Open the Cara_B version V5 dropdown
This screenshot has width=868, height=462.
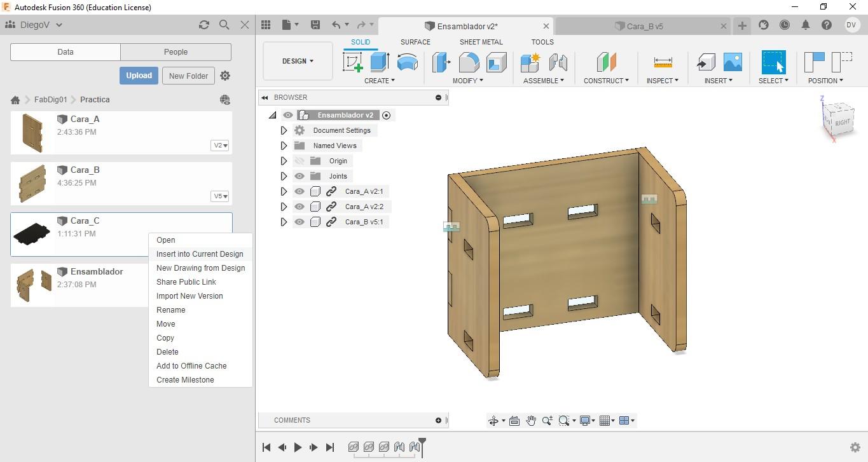tap(220, 196)
